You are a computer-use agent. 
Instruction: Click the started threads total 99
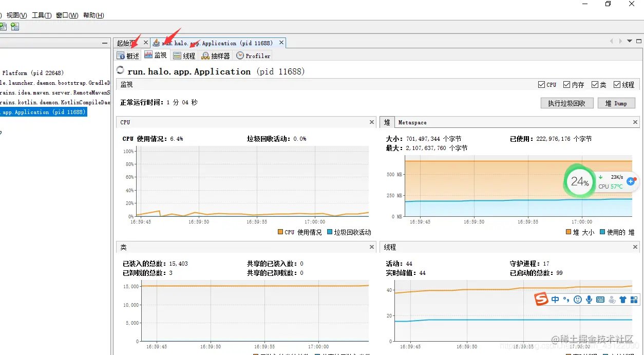(x=559, y=273)
